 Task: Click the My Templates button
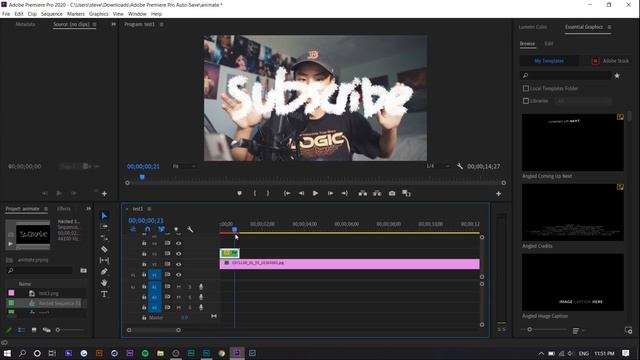[x=549, y=61]
